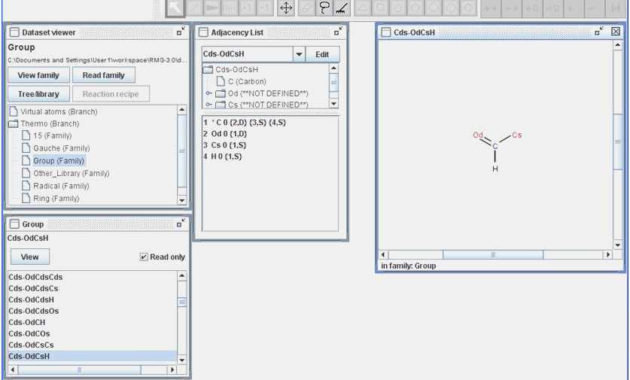Detach the Group panel
Viewport: 630px width, 380px height.
(180, 224)
